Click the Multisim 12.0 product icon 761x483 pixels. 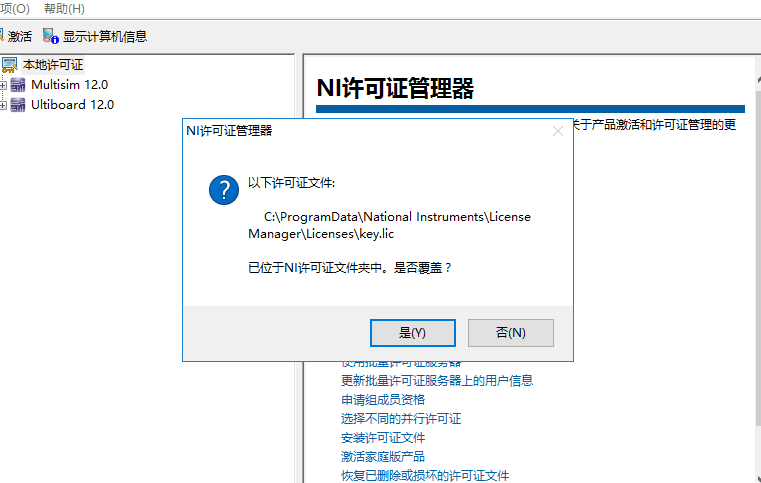[18, 85]
